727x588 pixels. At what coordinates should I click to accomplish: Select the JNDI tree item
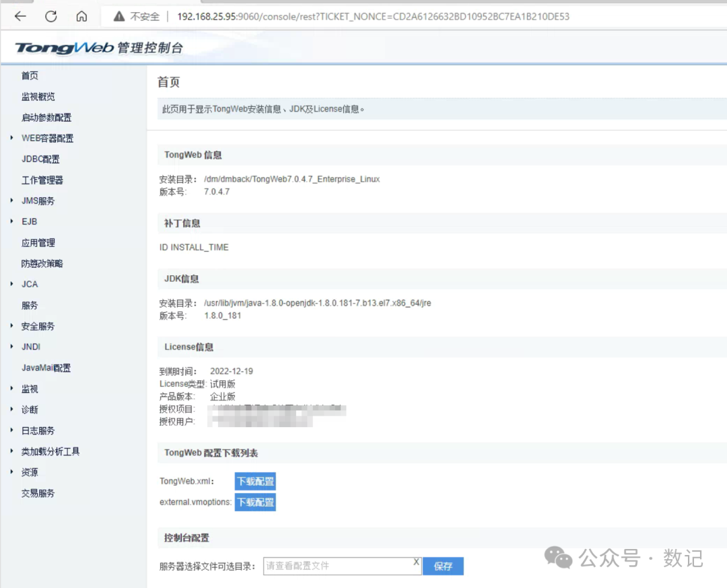tap(31, 346)
